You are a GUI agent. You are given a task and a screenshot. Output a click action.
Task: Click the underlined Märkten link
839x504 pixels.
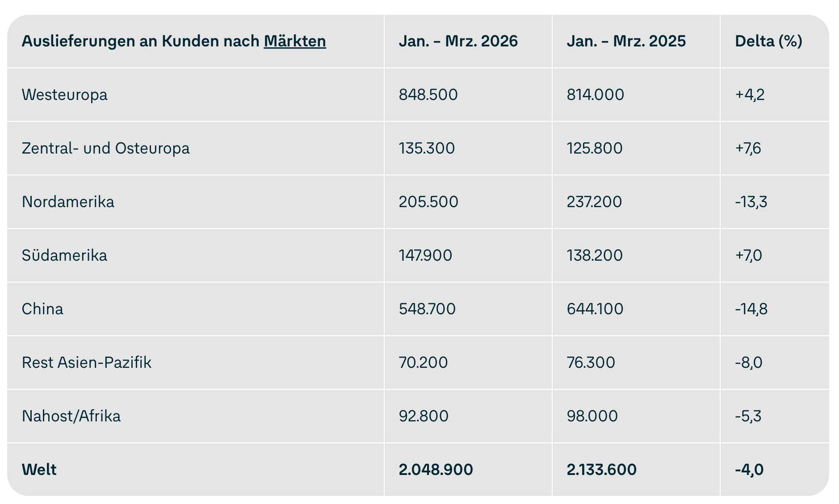[x=295, y=41]
